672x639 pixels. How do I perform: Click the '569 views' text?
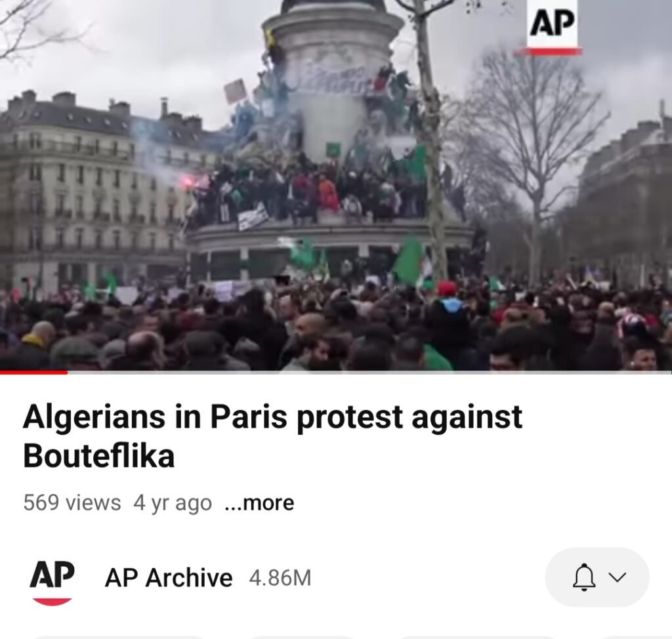pyautogui.click(x=72, y=503)
